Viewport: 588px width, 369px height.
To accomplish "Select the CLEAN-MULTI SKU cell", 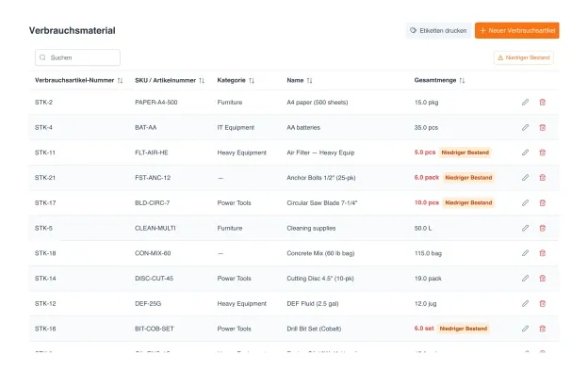I will coord(155,228).
